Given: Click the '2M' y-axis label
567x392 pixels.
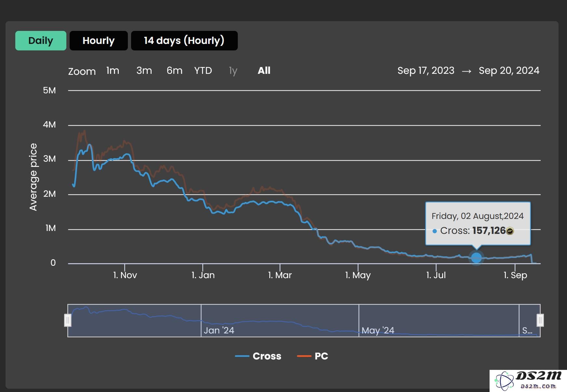Looking at the screenshot, I should point(49,194).
